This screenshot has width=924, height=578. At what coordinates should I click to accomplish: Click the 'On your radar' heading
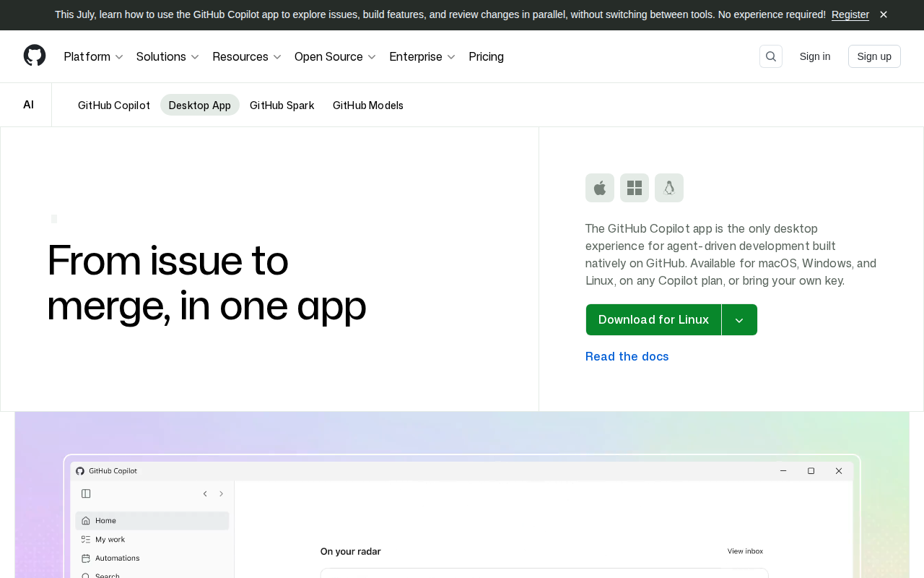[x=351, y=551]
